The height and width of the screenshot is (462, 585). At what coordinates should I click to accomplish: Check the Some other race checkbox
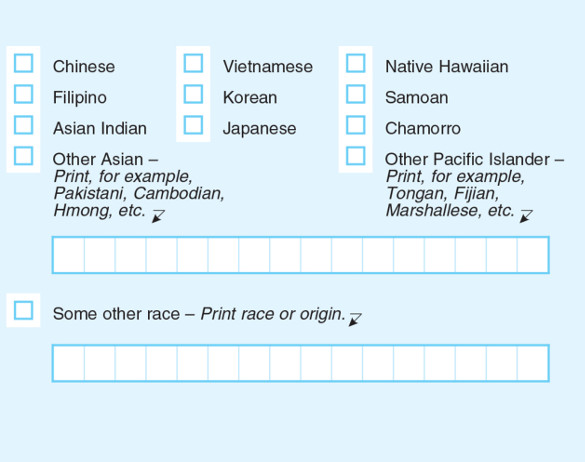tap(24, 310)
